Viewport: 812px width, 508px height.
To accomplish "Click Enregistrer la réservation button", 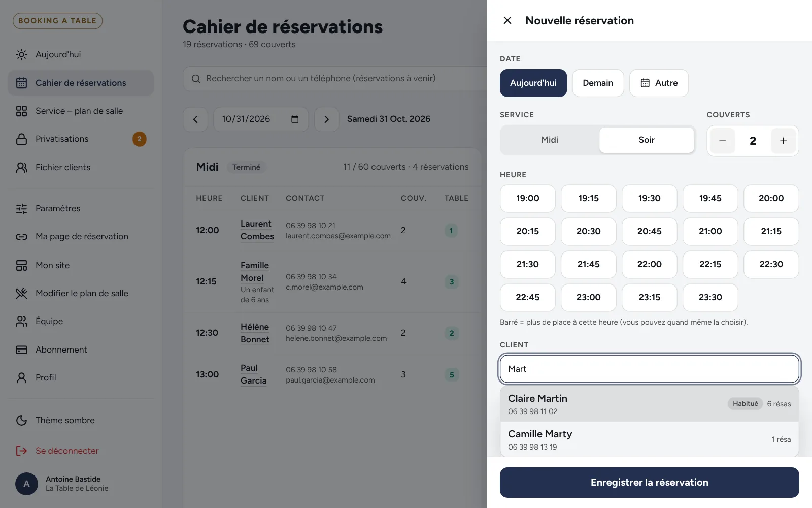I will (x=650, y=483).
